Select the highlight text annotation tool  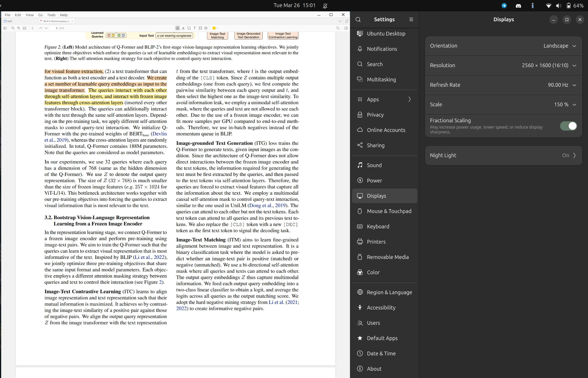coord(177,28)
